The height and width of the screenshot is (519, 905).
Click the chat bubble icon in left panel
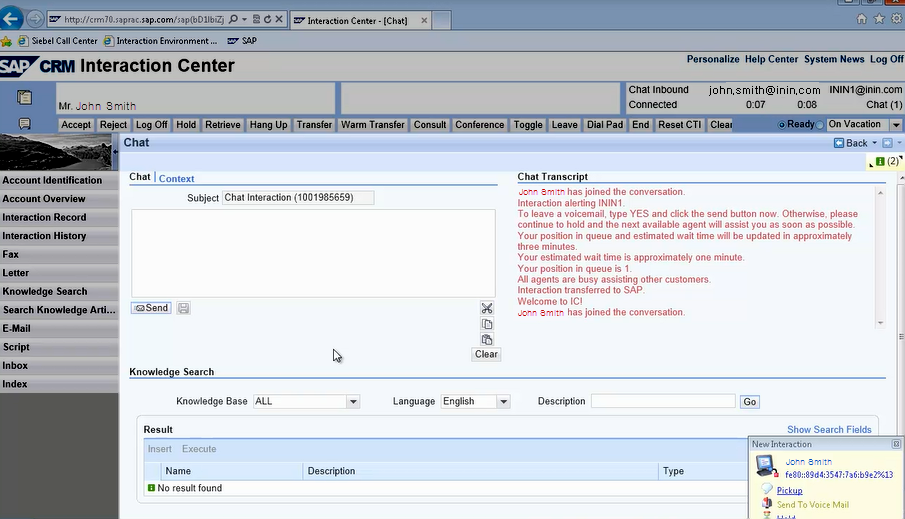pos(24,124)
